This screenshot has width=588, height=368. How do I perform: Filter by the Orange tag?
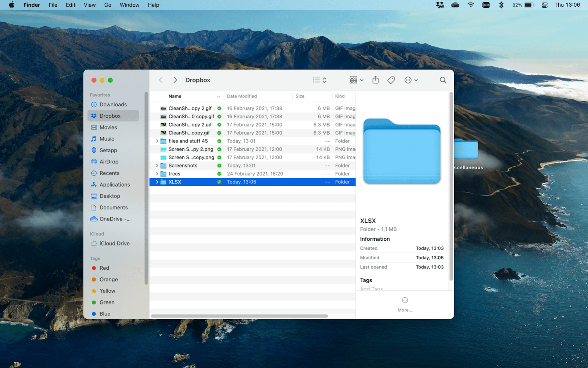[113, 279]
